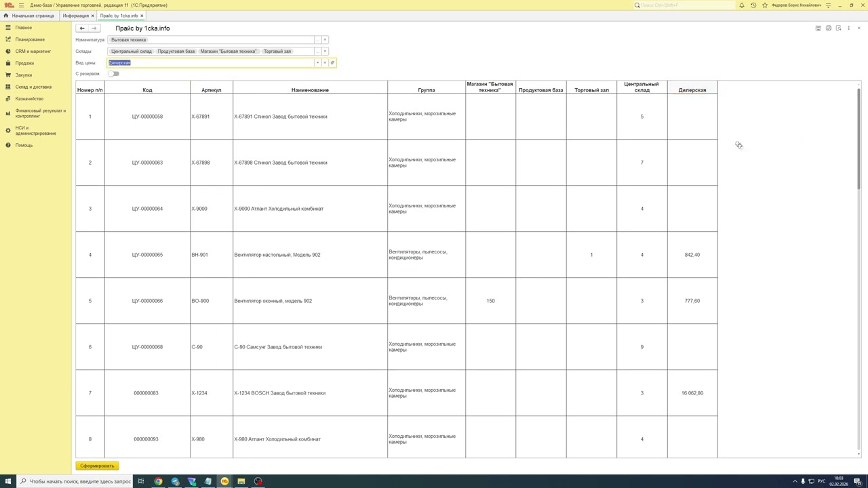The image size is (868, 488).
Task: Select the price cell 16 062,80
Action: (692, 393)
